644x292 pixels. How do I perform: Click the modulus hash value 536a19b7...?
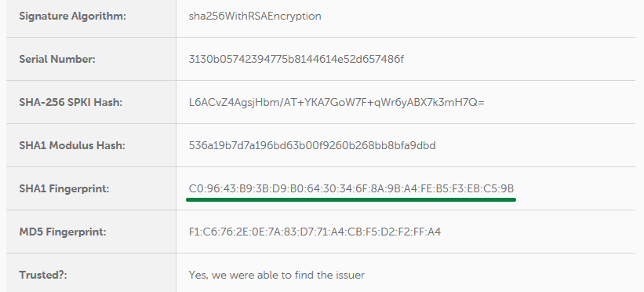[312, 145]
